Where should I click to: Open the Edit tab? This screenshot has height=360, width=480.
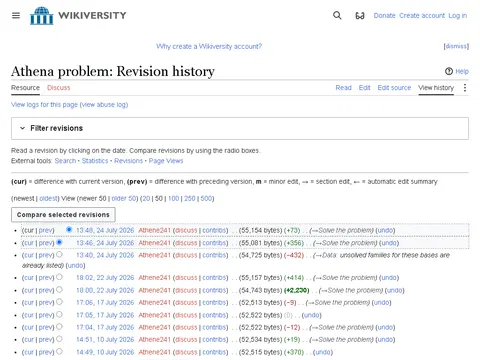click(364, 88)
